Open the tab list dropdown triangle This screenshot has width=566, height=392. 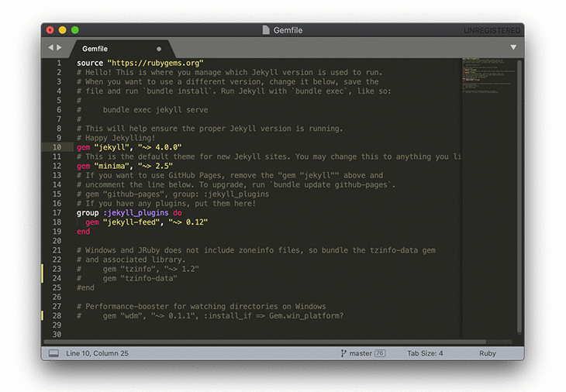513,47
